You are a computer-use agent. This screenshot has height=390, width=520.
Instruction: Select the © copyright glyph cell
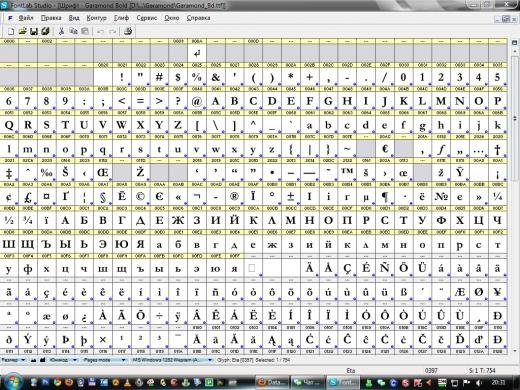(x=140, y=196)
